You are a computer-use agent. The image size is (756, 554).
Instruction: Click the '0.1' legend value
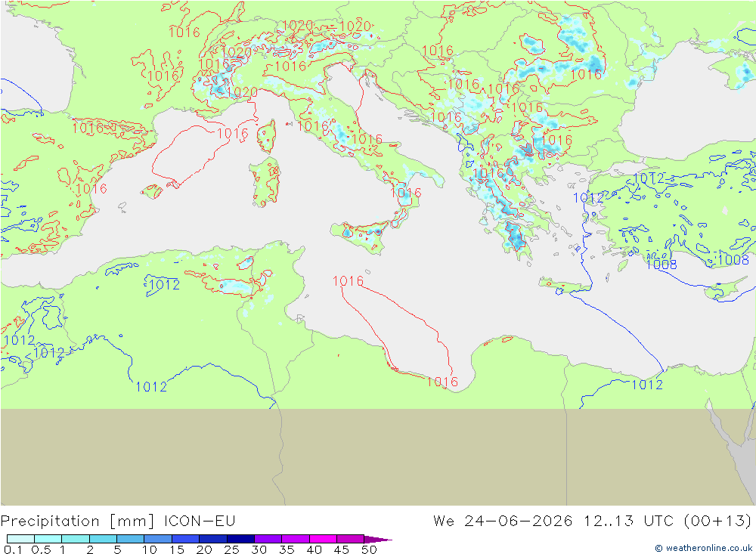point(13,549)
